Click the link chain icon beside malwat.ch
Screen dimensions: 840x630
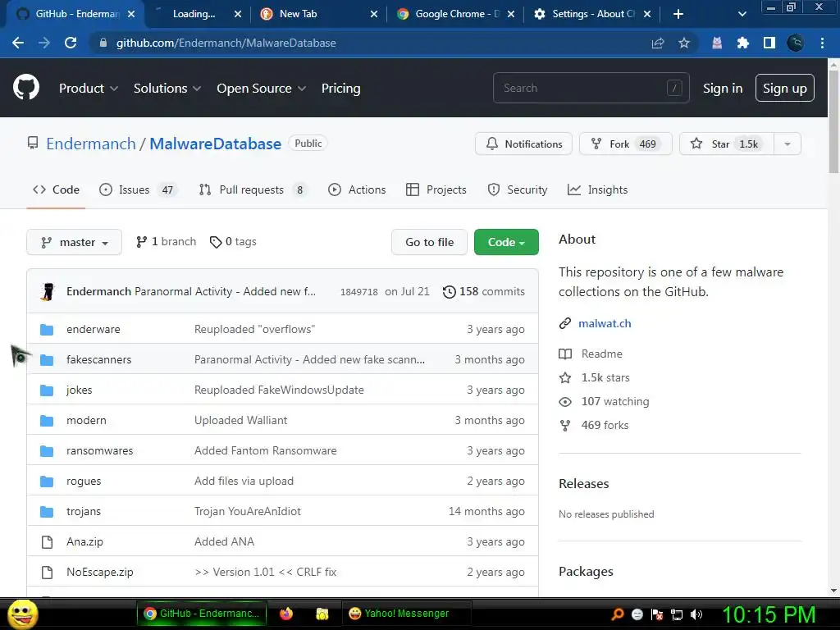[x=565, y=323]
